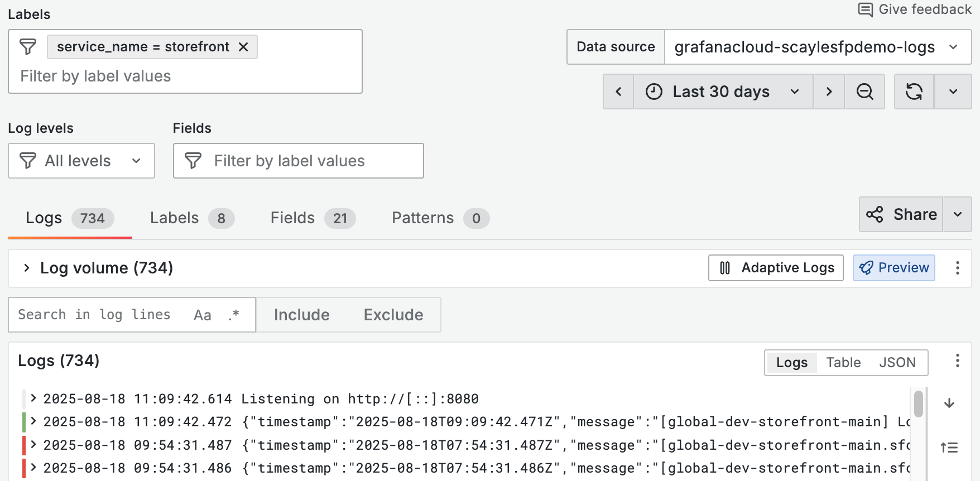Open the Log volume panel three-dot menu

click(957, 268)
